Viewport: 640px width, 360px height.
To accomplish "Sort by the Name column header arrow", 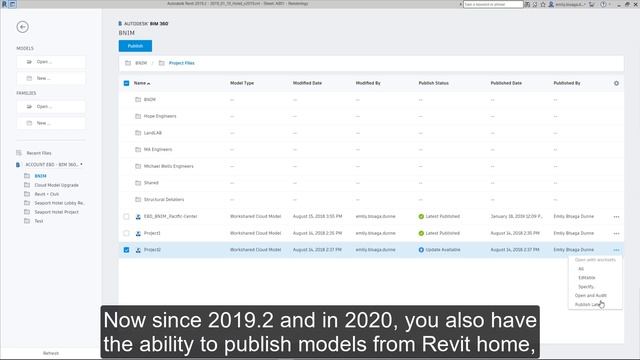I will [x=149, y=84].
